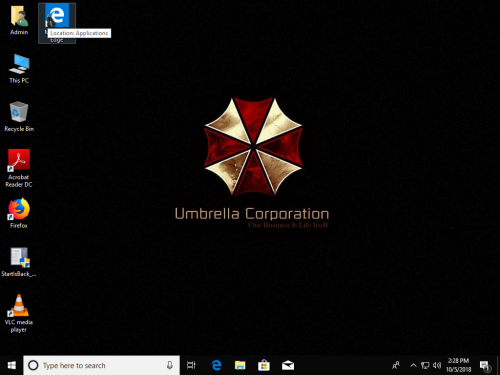Open File Explorer from the taskbar
The image size is (500, 375).
coord(240,365)
